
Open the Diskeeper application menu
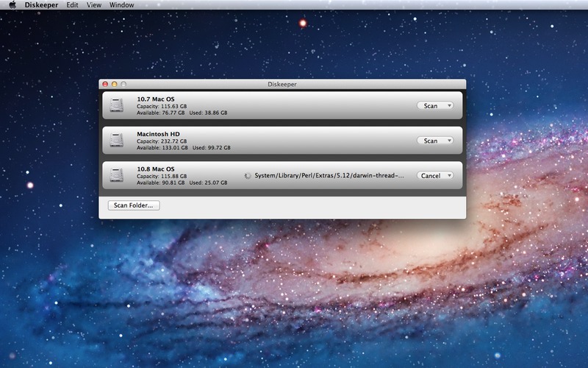(x=40, y=5)
